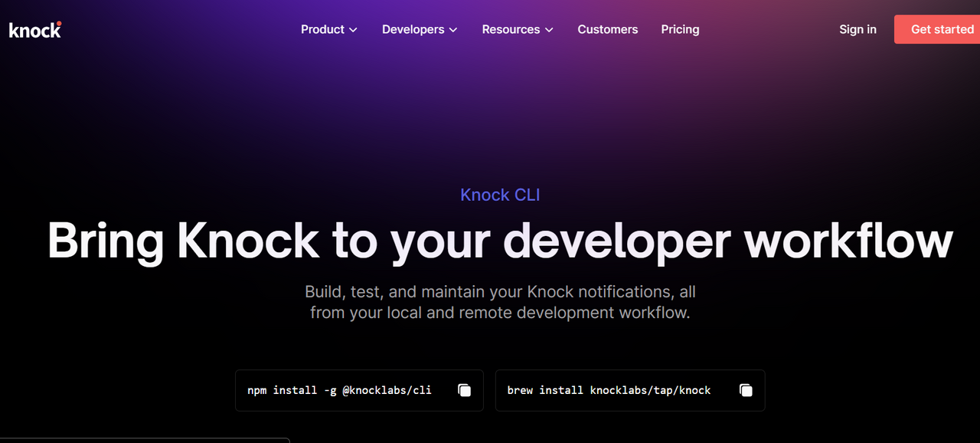
Task: Select the Knock CLI label
Action: (500, 195)
